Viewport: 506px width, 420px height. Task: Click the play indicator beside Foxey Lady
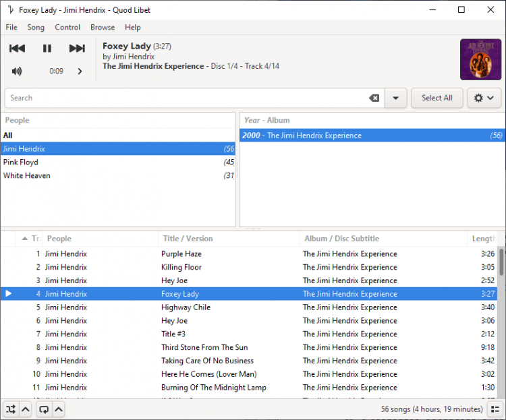9,293
